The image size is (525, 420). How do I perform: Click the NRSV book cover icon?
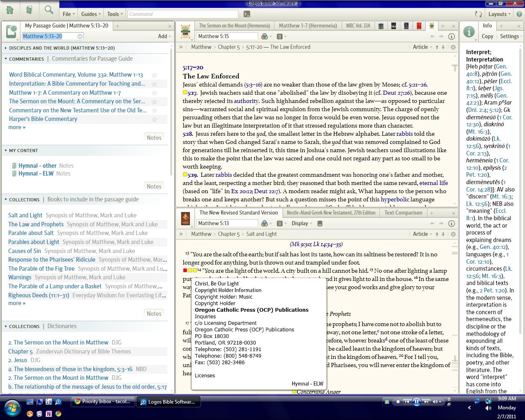185,219
